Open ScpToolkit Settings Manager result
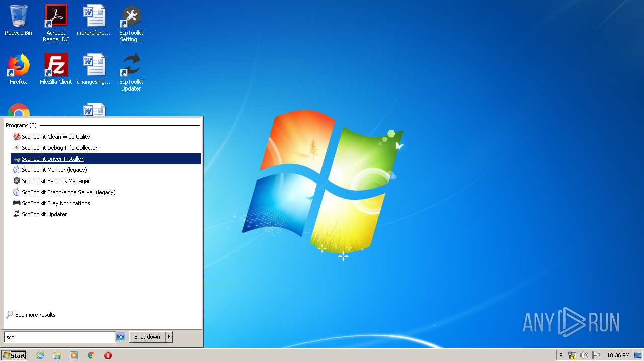Image resolution: width=644 pixels, height=362 pixels. coord(106,181)
